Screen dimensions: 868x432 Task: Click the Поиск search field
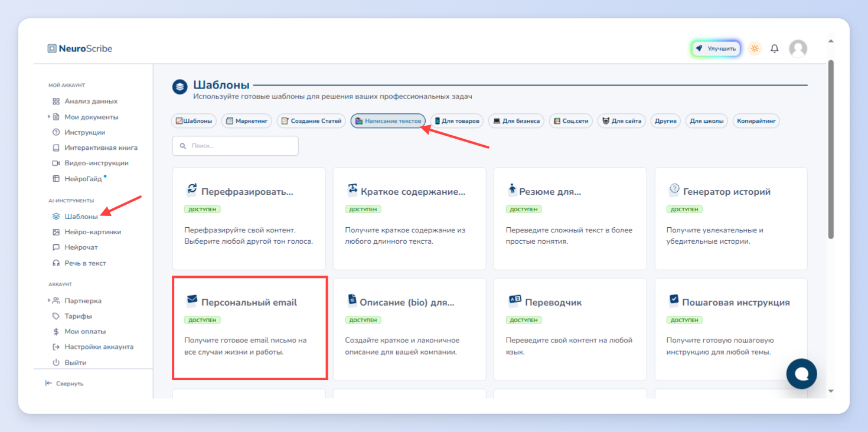(x=235, y=146)
